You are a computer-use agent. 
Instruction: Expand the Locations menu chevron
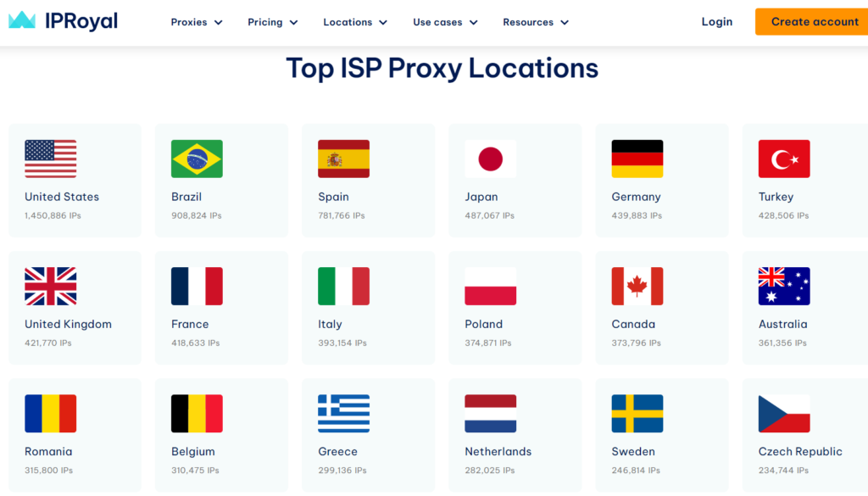point(383,23)
